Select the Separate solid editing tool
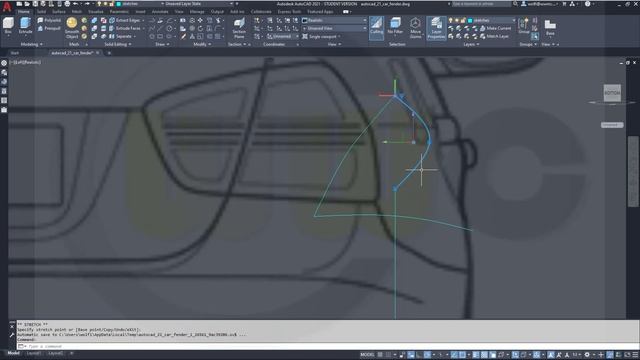640x360 pixels. tap(121, 36)
